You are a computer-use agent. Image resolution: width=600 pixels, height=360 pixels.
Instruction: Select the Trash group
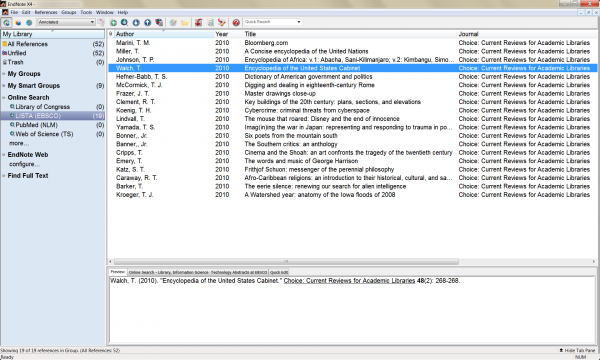(53, 62)
